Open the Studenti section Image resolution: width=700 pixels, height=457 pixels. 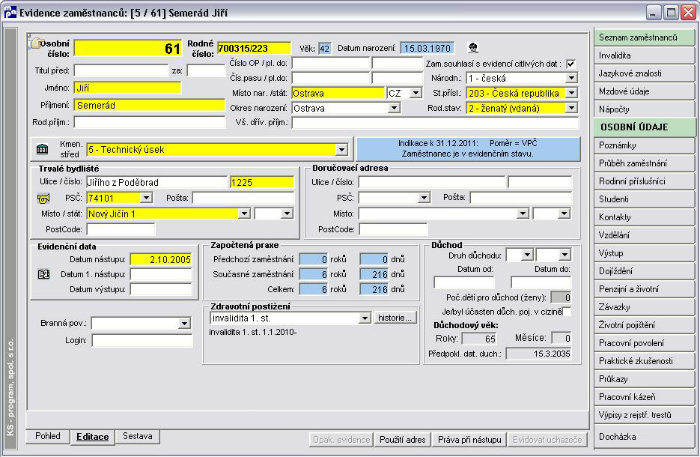tap(644, 199)
